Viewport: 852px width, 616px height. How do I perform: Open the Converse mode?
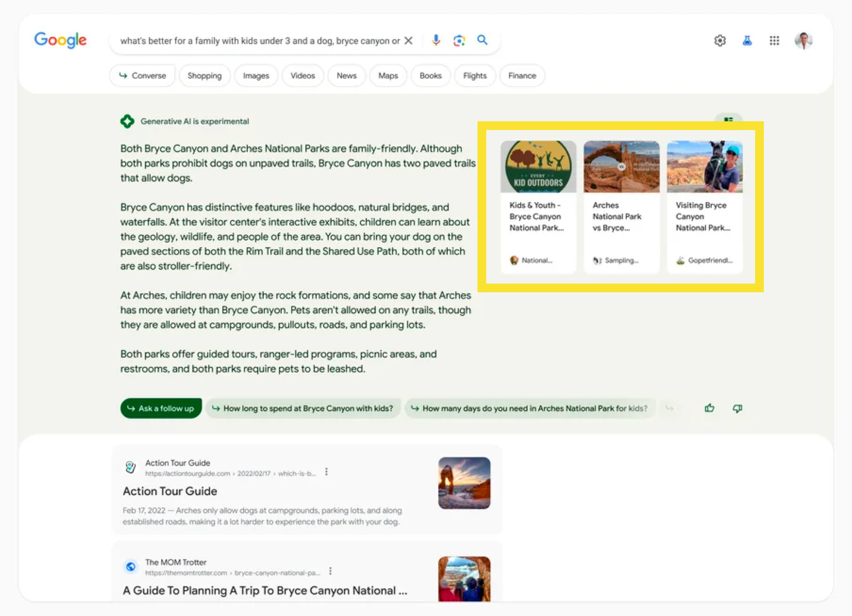coord(142,75)
